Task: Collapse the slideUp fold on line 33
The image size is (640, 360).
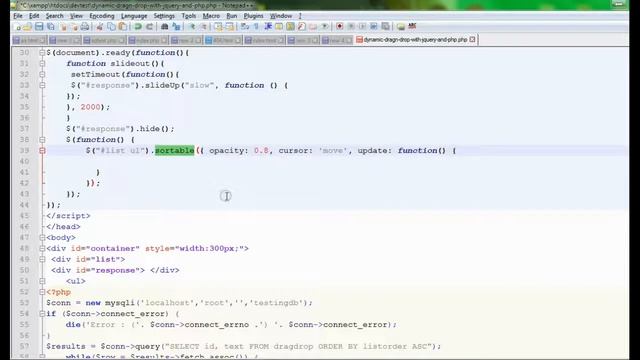Action: pyautogui.click(x=42, y=85)
